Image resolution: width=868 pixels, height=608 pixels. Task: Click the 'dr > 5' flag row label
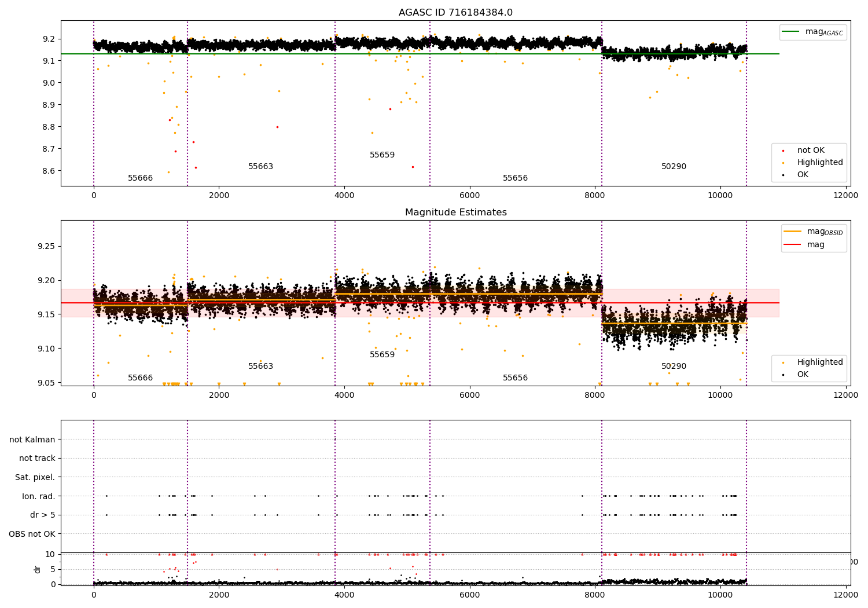coord(43,515)
